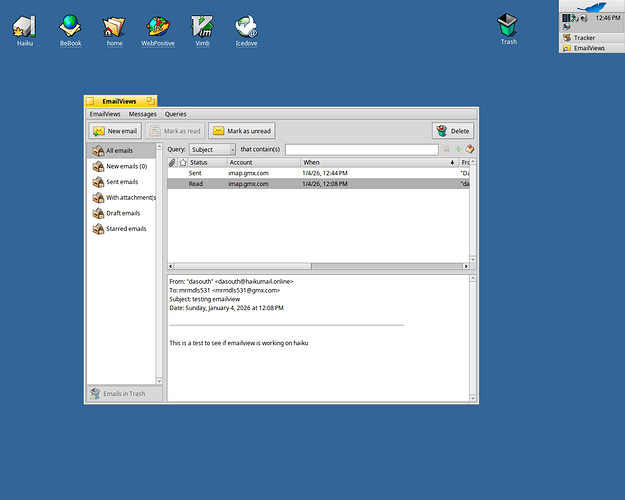This screenshot has height=500, width=625.
Task: Click the New email toolbar button
Action: (115, 131)
